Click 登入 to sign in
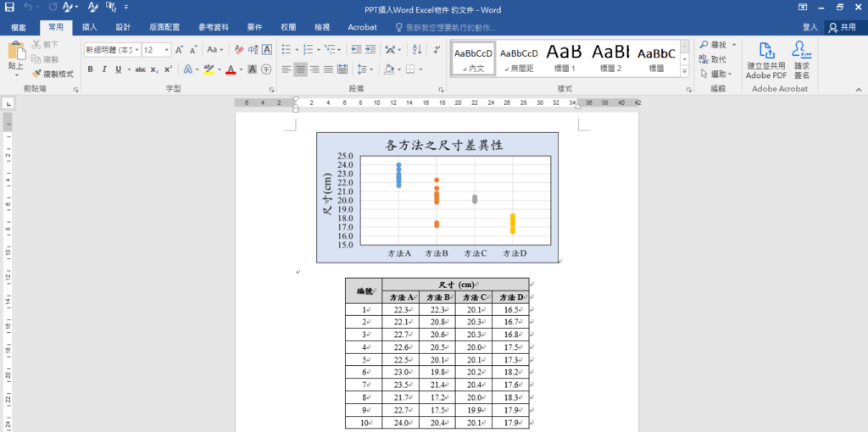 (810, 27)
